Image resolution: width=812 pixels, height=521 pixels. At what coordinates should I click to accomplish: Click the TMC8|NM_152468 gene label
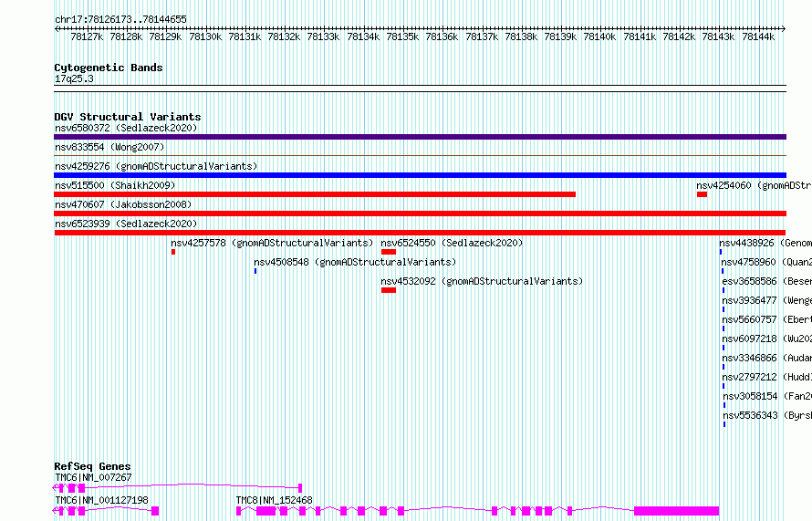[x=274, y=500]
